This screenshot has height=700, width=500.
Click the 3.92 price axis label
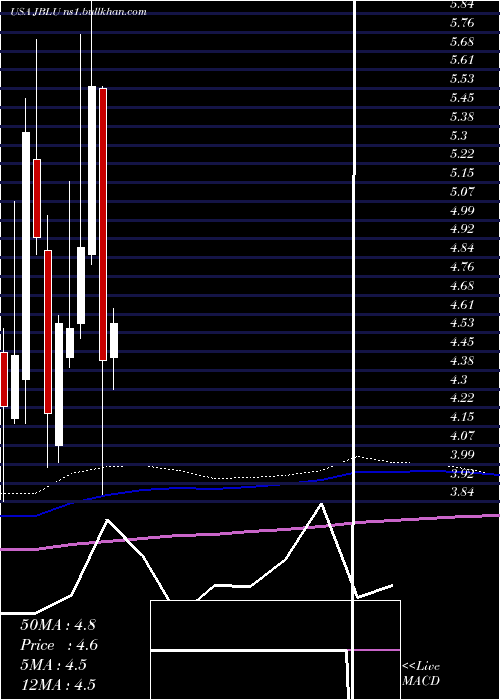(462, 474)
